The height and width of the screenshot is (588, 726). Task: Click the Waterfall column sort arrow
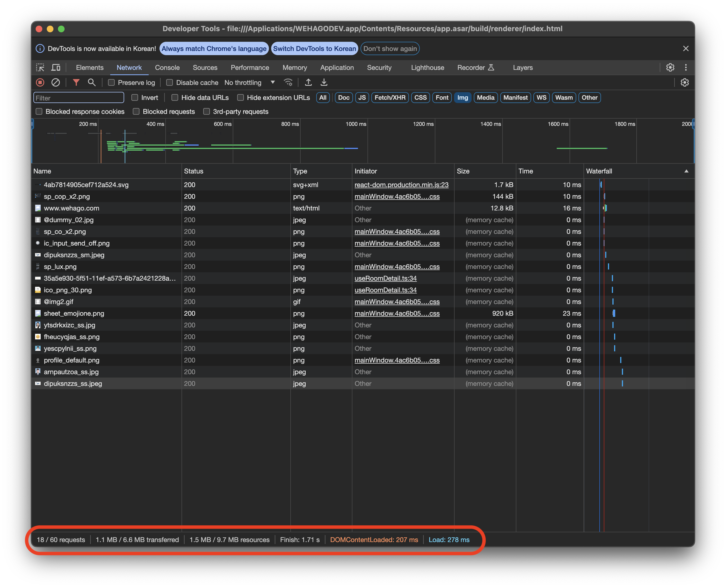(x=686, y=171)
